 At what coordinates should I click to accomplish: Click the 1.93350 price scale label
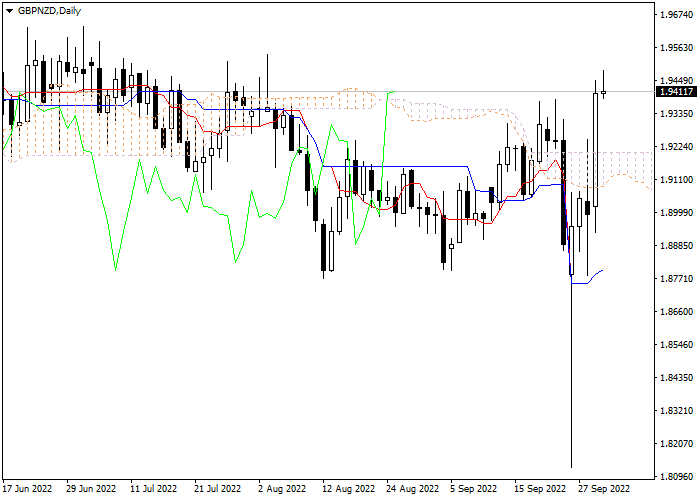tap(676, 114)
